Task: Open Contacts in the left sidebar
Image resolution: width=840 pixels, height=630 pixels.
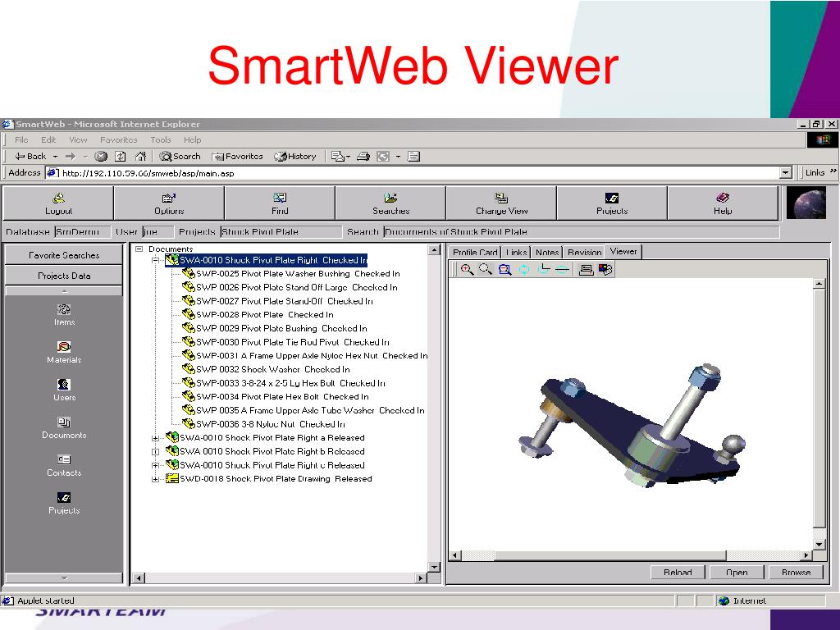Action: (x=64, y=466)
